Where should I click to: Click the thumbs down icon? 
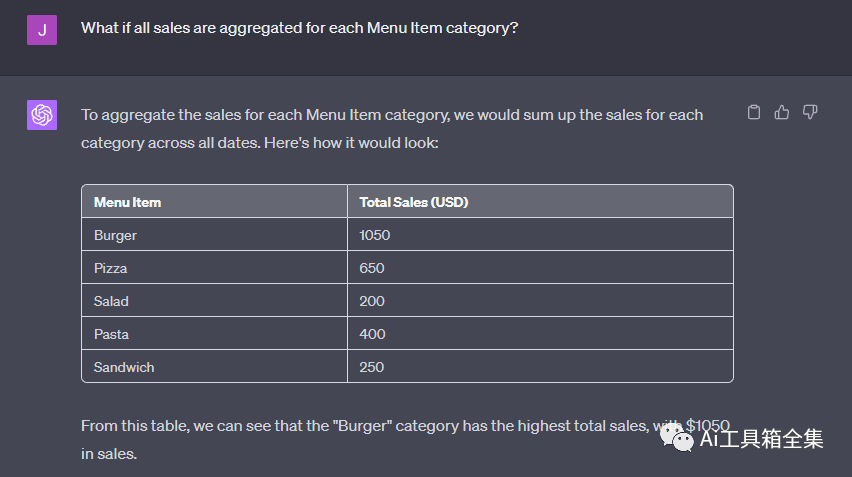click(810, 112)
